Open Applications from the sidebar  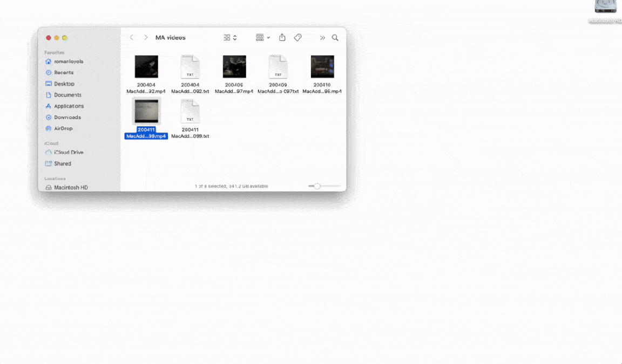coord(65,106)
